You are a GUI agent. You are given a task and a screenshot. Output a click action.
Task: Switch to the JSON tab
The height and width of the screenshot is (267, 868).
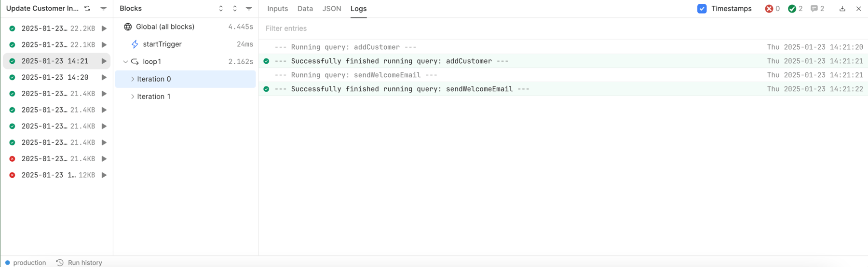tap(332, 9)
